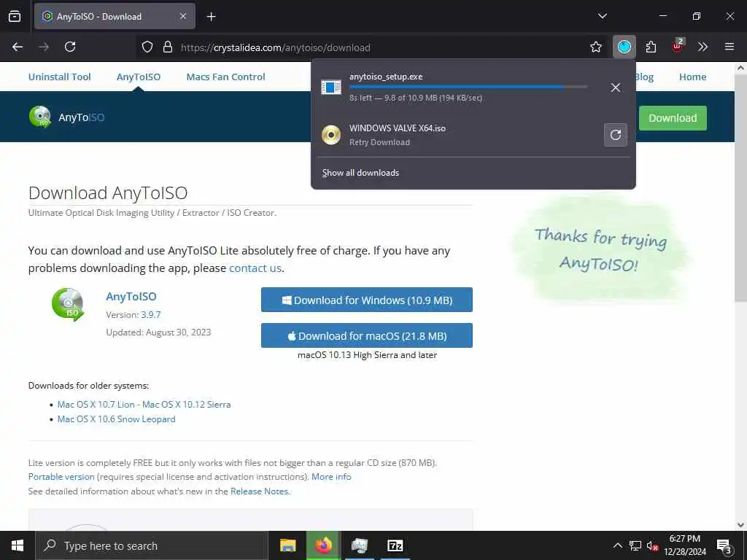Viewport: 747px width, 560px height.
Task: Open a new browser tab
Action: tap(211, 17)
